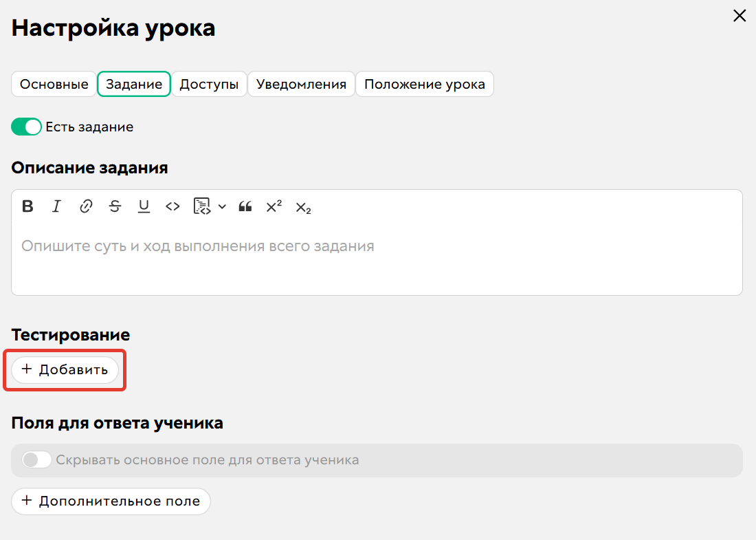Click the Добавить button under Тестирование
Screen dimensions: 756x540
(x=65, y=369)
